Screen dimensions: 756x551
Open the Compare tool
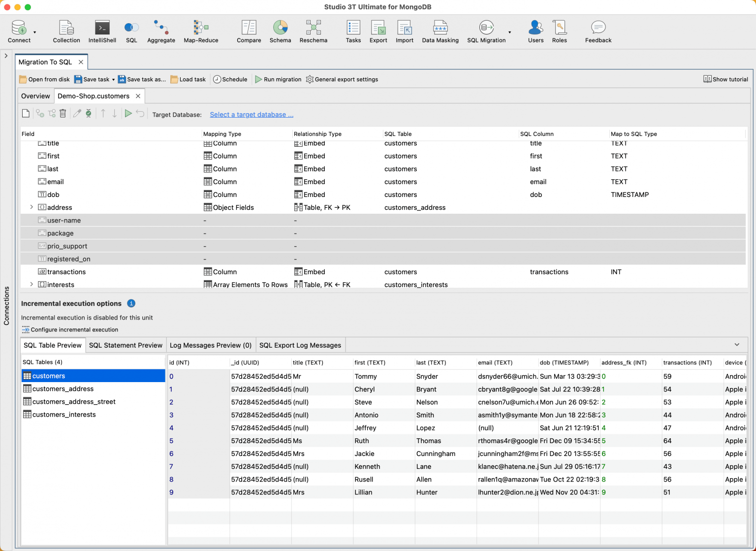coord(249,30)
